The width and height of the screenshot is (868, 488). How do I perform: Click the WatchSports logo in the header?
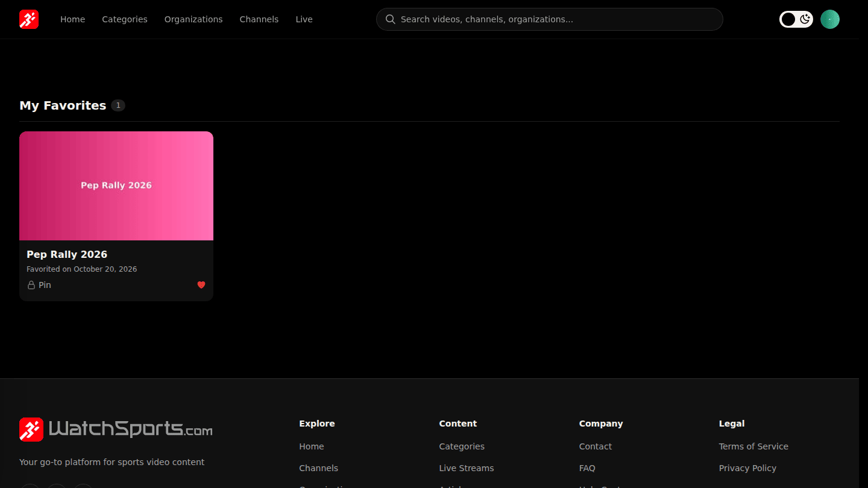point(29,19)
